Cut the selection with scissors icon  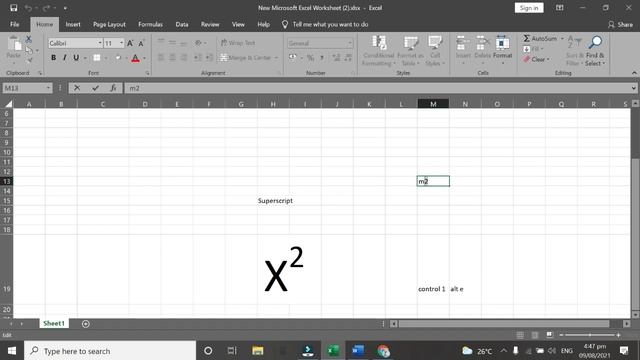29,39
